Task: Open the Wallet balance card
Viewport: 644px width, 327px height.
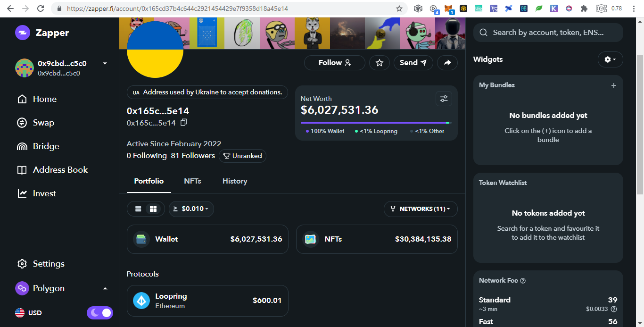Action: click(207, 239)
